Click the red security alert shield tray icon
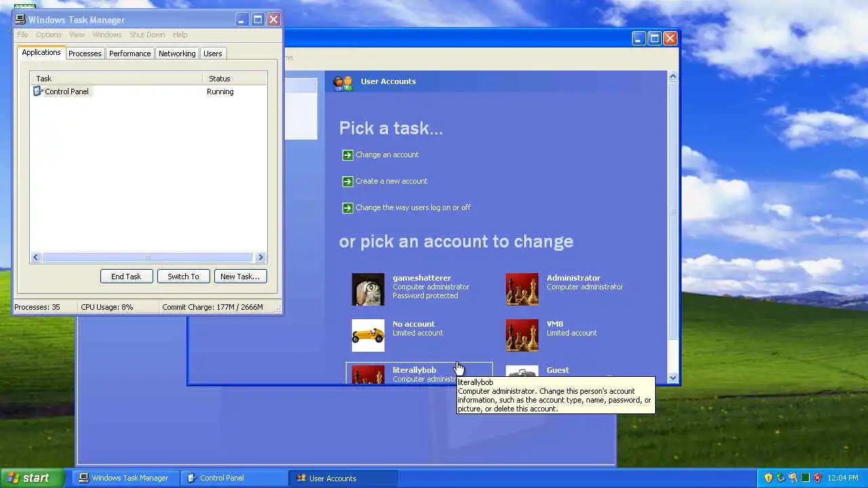 pyautogui.click(x=817, y=478)
